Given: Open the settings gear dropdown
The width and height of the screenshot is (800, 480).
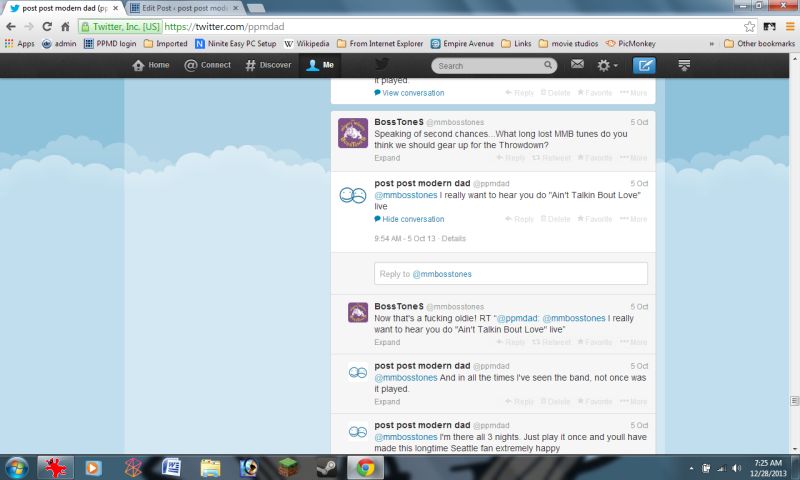Looking at the screenshot, I should 607,65.
